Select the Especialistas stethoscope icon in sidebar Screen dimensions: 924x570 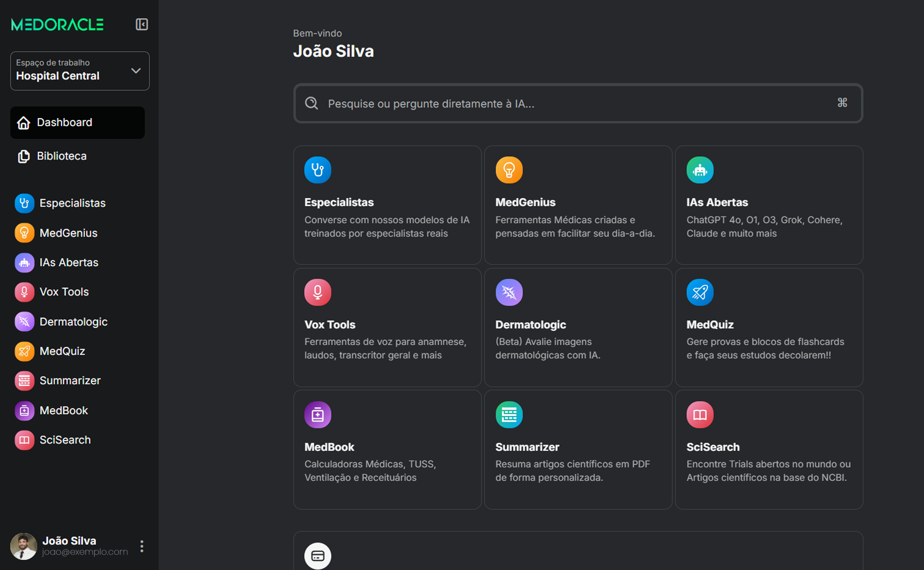[24, 203]
